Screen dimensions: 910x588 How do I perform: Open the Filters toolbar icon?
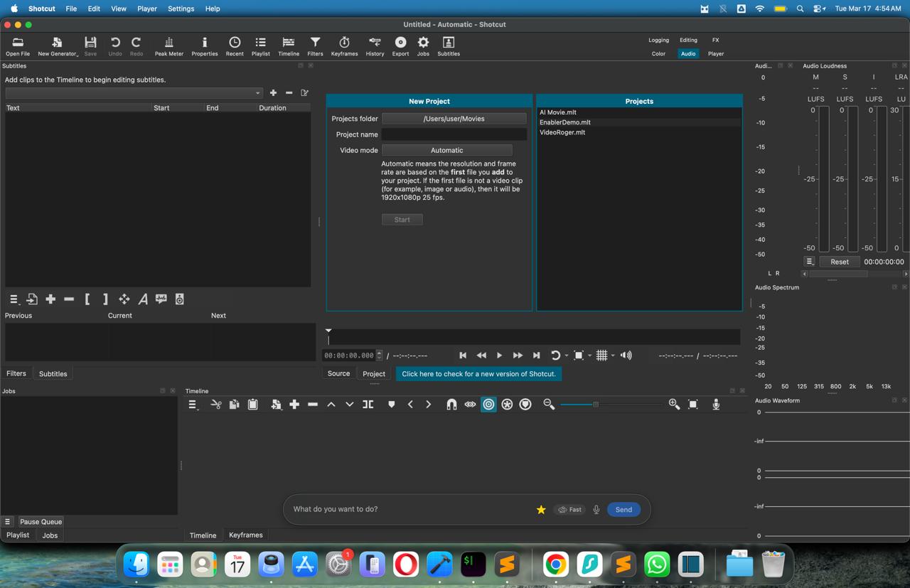click(x=315, y=46)
